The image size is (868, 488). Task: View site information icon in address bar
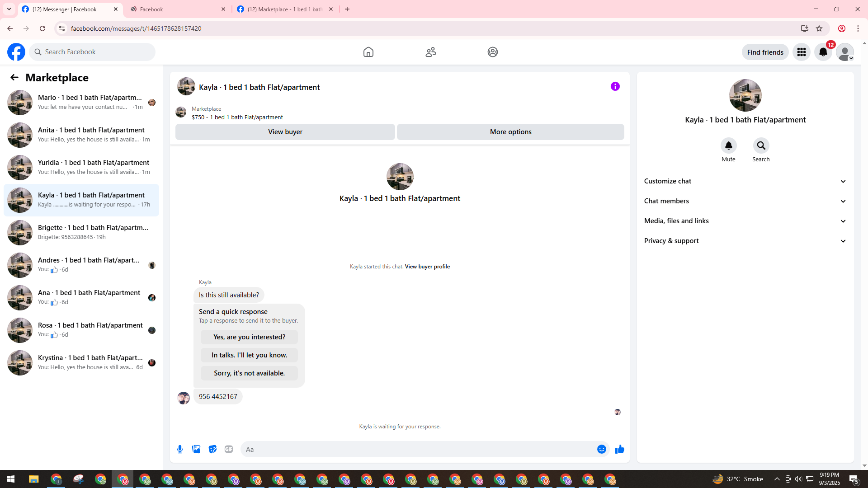tap(62, 28)
